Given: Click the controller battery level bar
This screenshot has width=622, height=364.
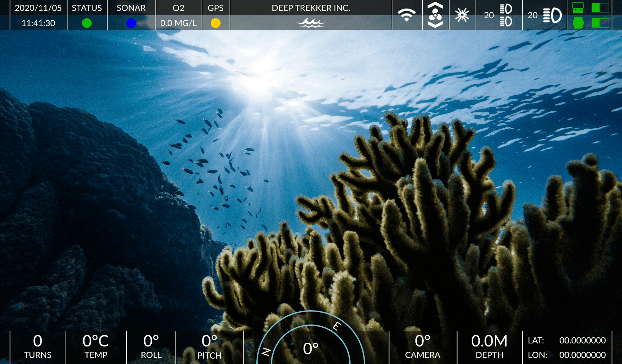Looking at the screenshot, I should click(600, 8).
